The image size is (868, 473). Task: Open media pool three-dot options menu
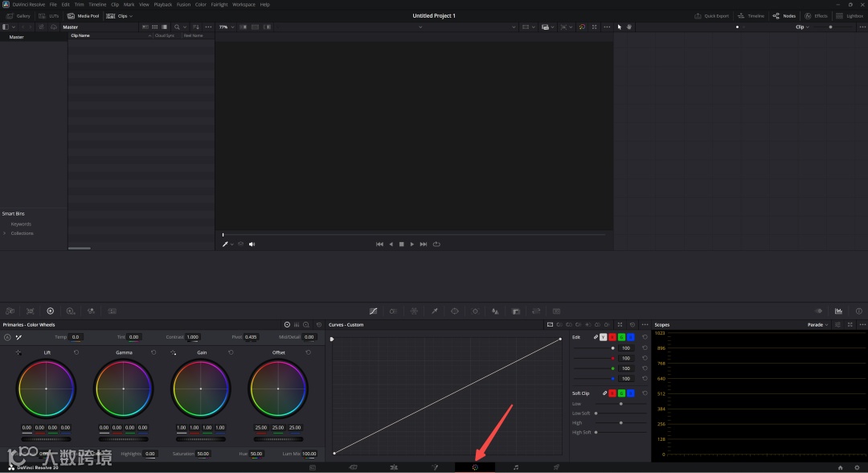[x=208, y=27]
